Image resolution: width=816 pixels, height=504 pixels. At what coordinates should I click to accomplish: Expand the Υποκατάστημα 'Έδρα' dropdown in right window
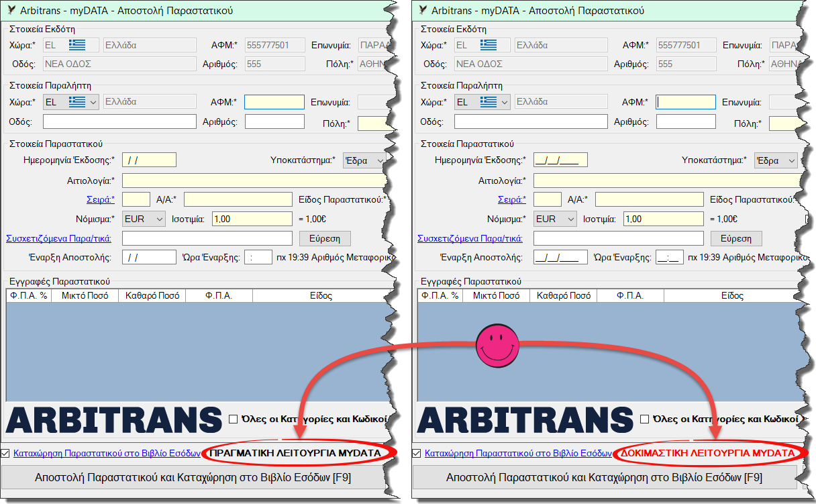[x=776, y=161]
